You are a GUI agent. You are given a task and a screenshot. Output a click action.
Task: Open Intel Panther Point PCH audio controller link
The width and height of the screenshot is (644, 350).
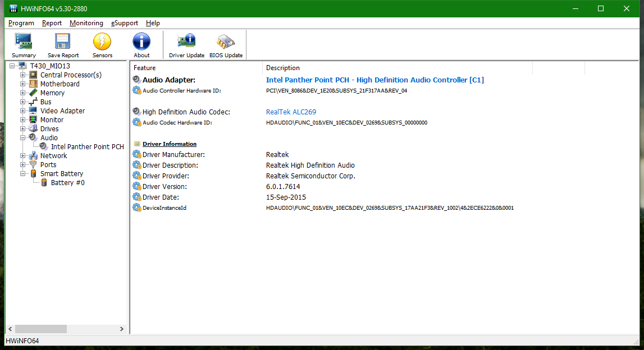point(375,80)
